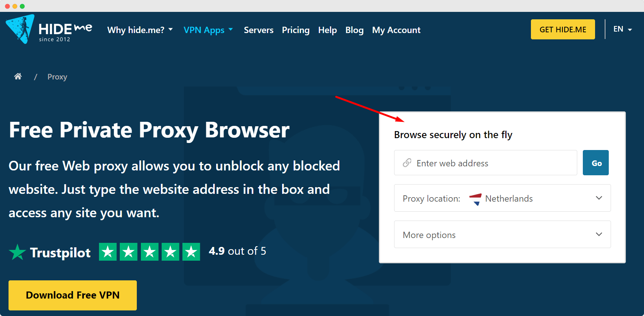Screen dimensions: 644x316
Task: Open the Help menu item
Action: point(327,30)
